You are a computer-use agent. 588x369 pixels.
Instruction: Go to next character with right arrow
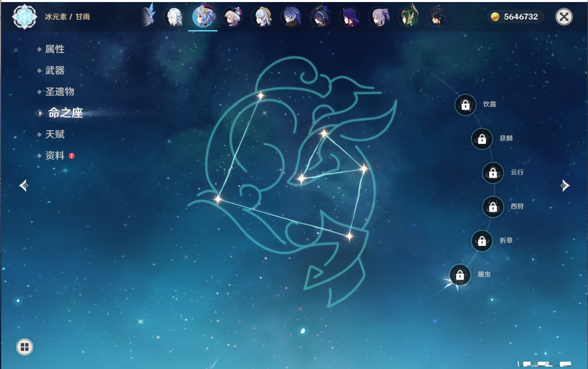[x=564, y=186]
